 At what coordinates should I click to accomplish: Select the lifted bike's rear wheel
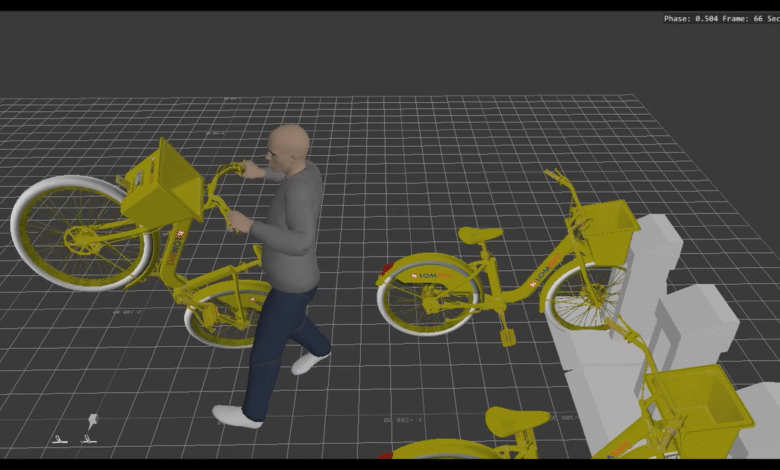tap(226, 313)
